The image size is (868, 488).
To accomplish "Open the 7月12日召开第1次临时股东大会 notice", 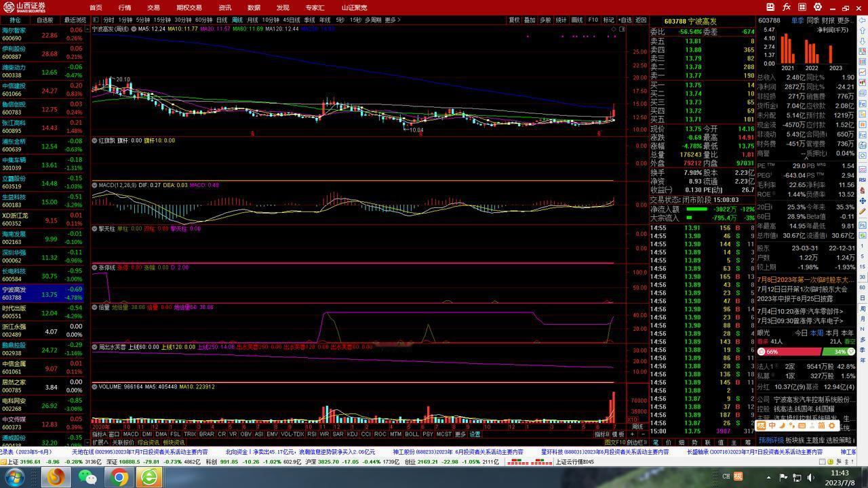I will [x=802, y=289].
